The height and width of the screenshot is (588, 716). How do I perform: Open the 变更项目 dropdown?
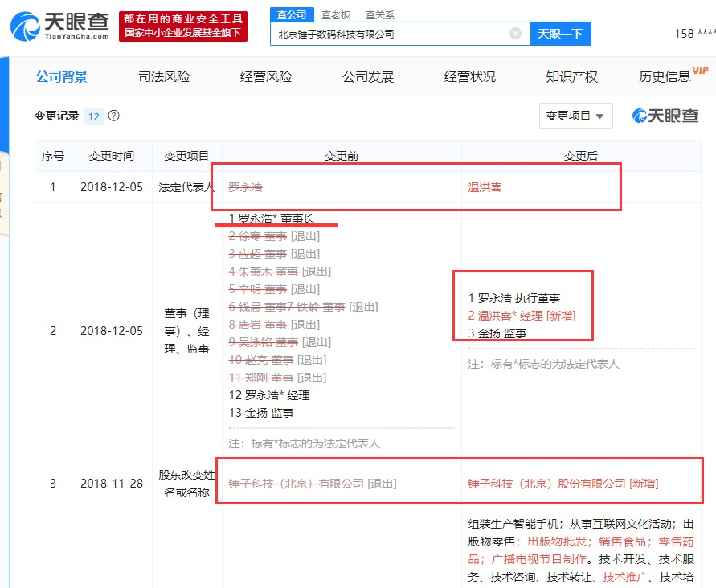574,115
